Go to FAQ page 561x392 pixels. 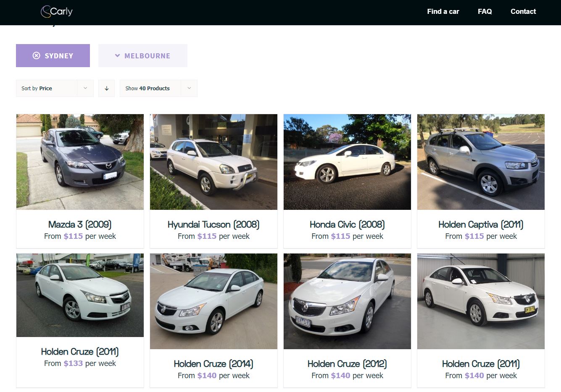[x=485, y=11]
